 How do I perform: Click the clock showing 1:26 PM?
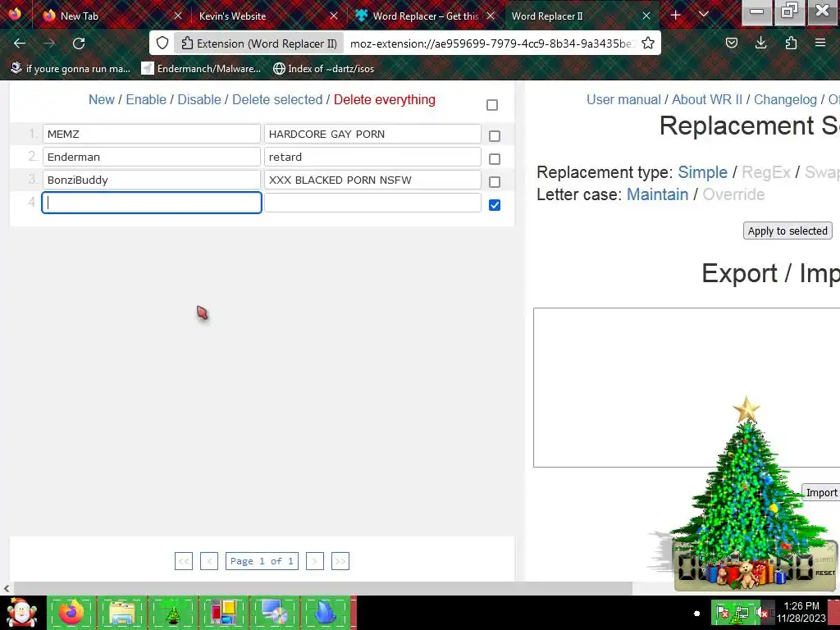[801, 612]
